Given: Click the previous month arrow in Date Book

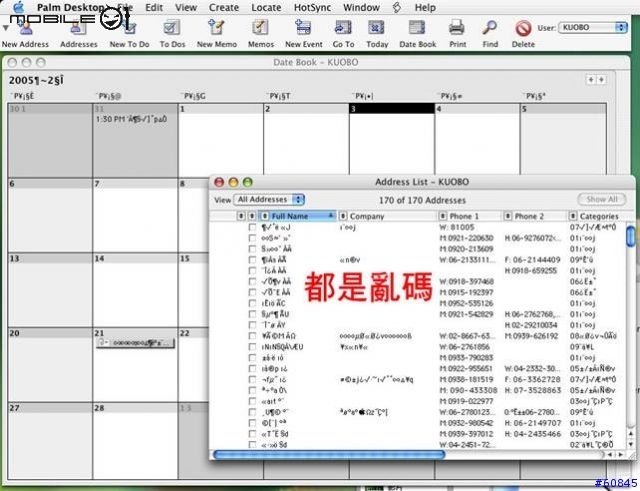Looking at the screenshot, I should pos(591,80).
